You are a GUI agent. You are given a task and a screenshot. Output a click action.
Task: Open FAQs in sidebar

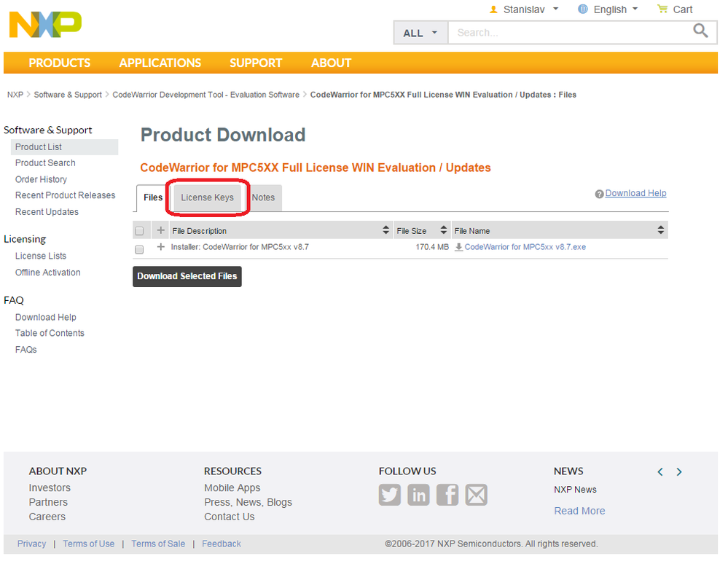[26, 350]
